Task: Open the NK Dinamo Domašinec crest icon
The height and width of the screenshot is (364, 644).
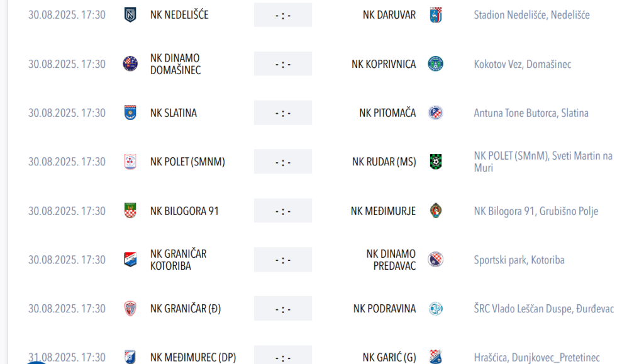Action: pyautogui.click(x=130, y=64)
